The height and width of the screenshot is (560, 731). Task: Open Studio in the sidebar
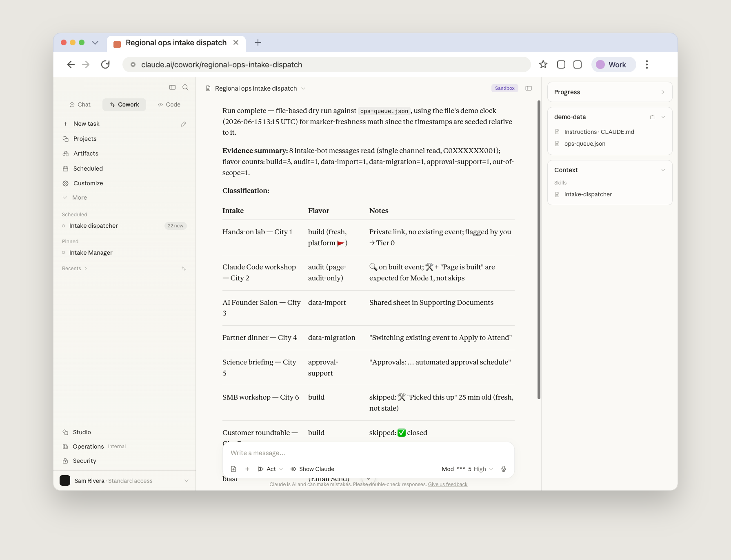pos(82,432)
